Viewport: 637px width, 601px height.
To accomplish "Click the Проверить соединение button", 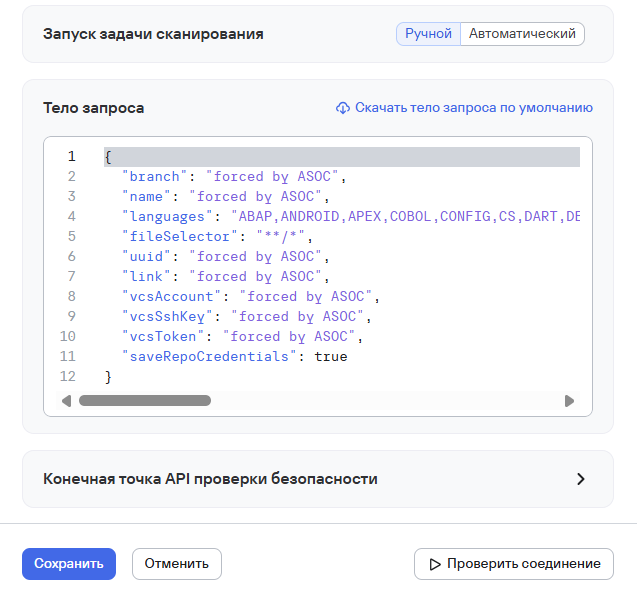I will pos(513,564).
